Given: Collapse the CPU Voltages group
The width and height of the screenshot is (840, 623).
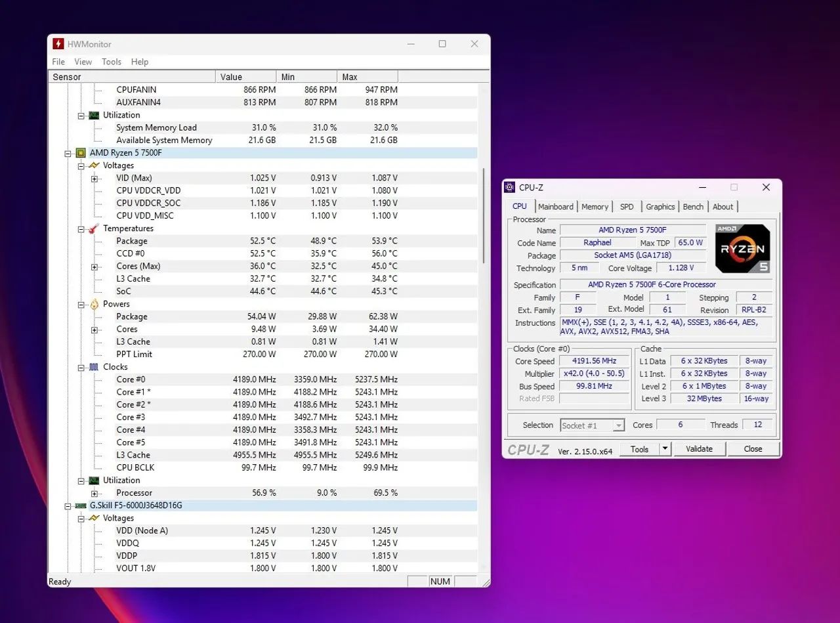Looking at the screenshot, I should 81,165.
